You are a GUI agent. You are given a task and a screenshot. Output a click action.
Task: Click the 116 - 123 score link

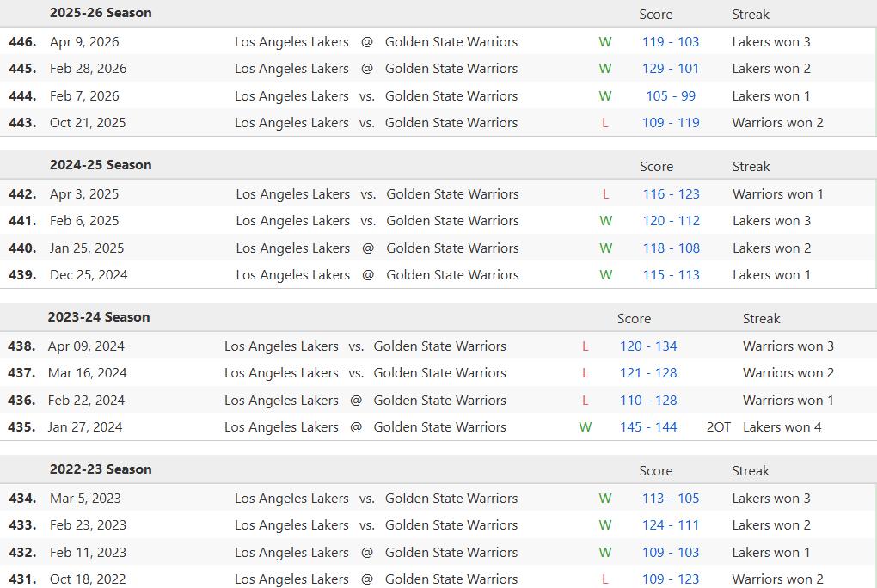point(671,194)
